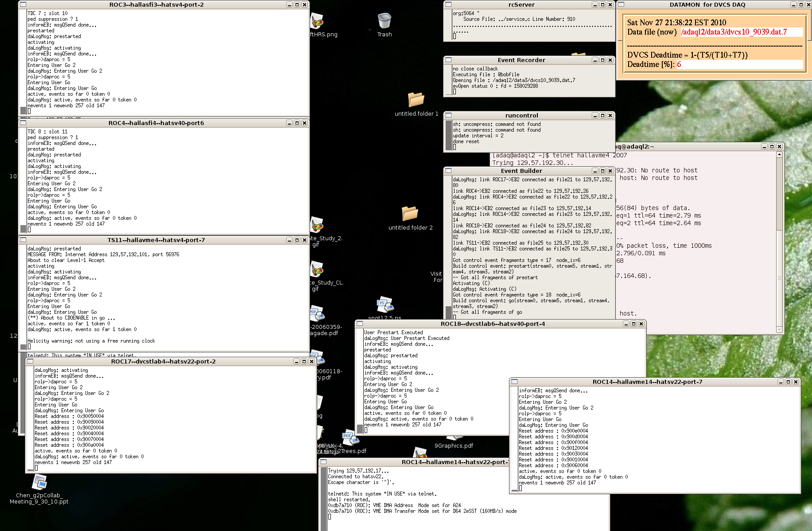
Task: Click 'DVCS Deadtime = 1-(T5/(T10+T7))' formula text
Action: tap(687, 55)
